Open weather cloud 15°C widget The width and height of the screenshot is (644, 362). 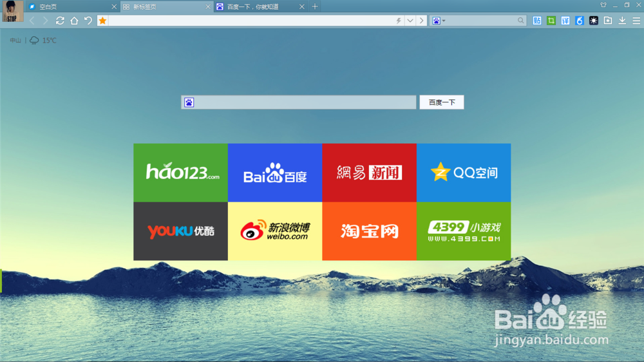tap(43, 41)
